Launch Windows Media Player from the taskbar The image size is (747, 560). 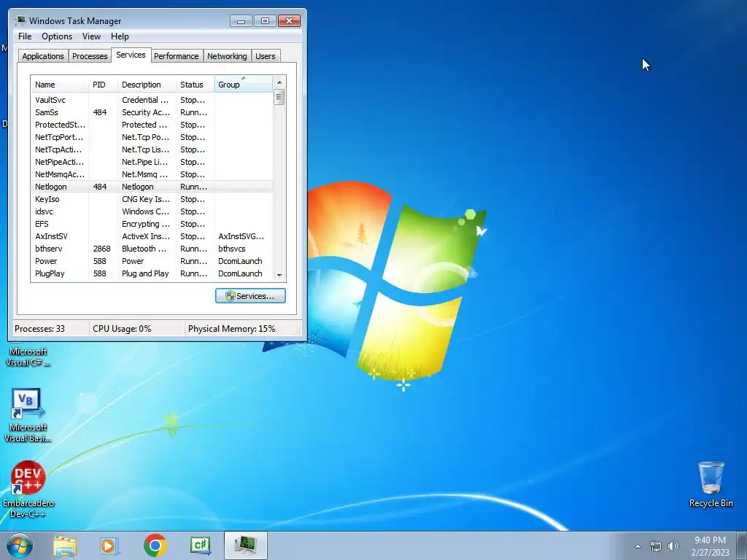pyautogui.click(x=109, y=545)
